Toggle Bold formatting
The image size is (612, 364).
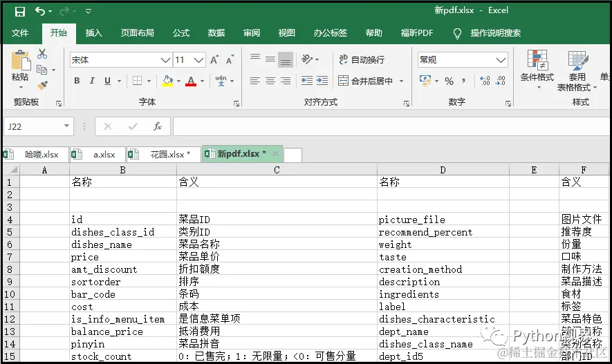click(x=77, y=81)
